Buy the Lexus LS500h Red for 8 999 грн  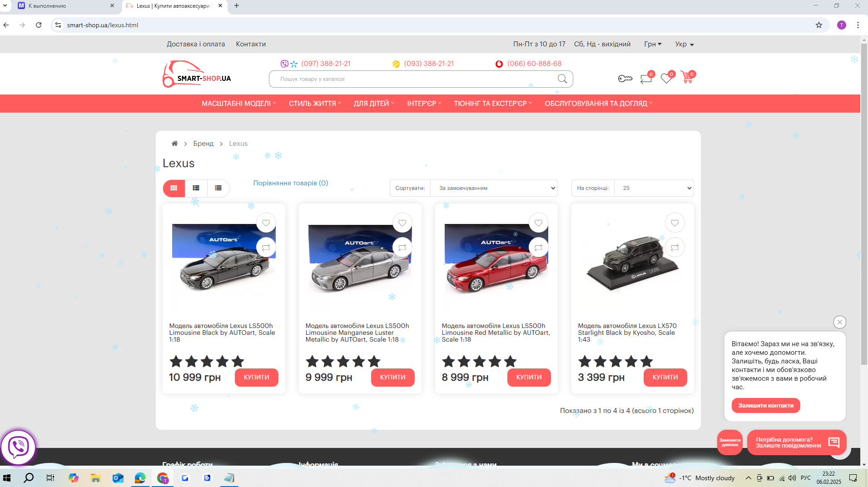pos(529,378)
